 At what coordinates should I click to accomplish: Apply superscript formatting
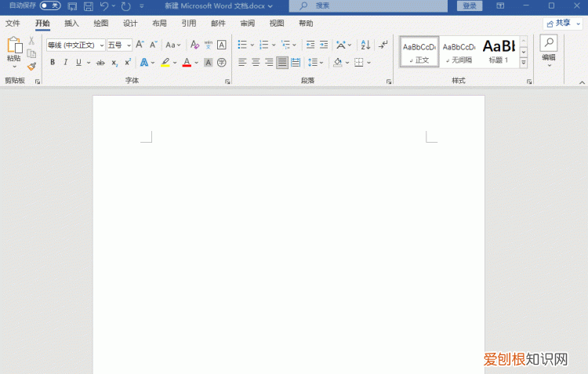[128, 62]
